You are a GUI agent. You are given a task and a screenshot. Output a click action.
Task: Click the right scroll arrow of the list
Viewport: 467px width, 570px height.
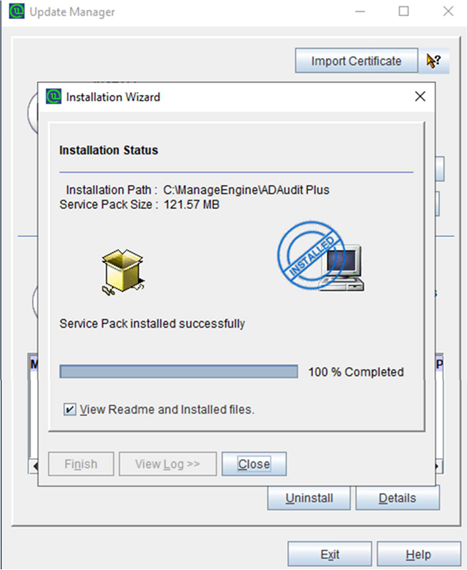[438, 466]
